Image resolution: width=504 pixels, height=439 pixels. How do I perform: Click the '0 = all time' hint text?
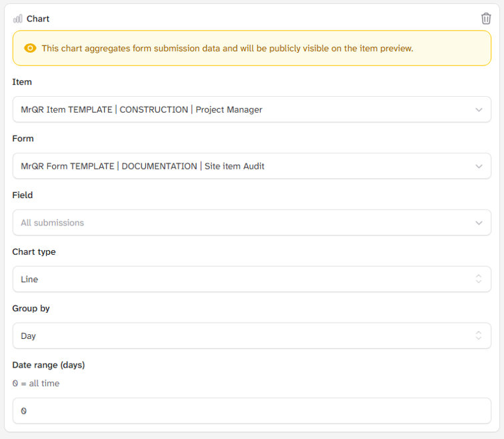click(x=36, y=384)
